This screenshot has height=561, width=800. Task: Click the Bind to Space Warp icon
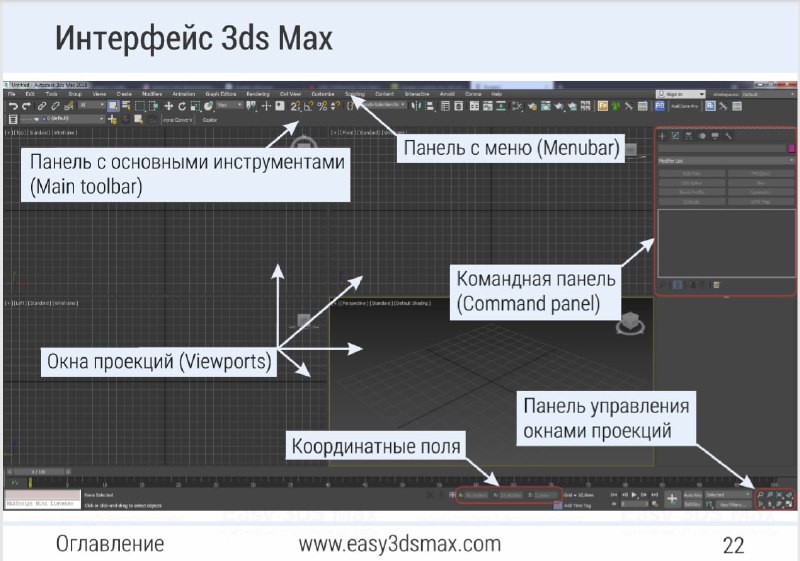pyautogui.click(x=69, y=106)
